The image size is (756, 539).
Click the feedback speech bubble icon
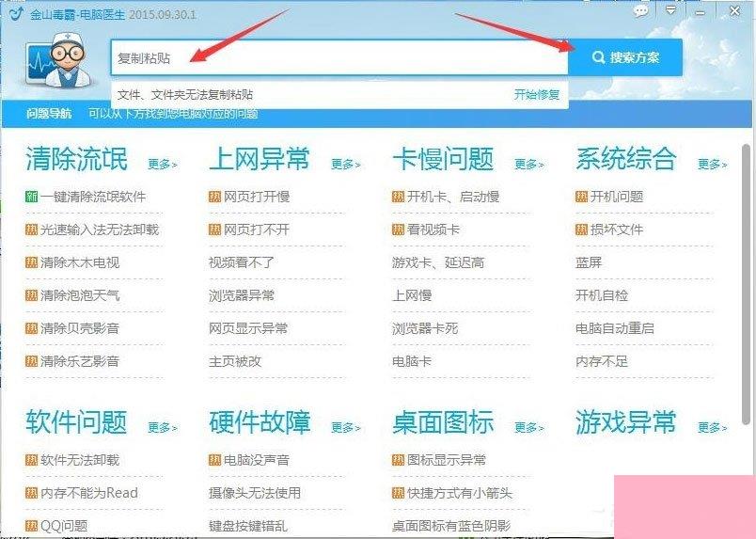click(x=641, y=11)
